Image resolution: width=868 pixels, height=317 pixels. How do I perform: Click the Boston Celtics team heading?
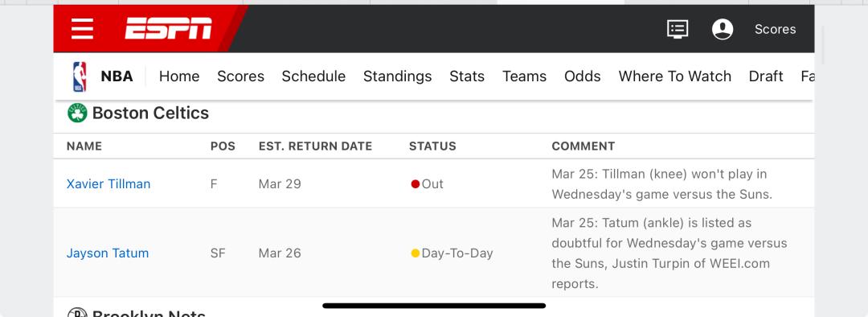(x=150, y=113)
